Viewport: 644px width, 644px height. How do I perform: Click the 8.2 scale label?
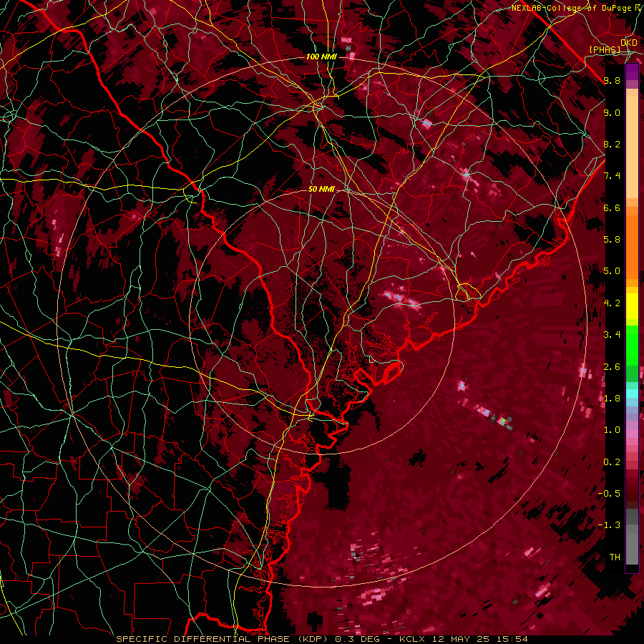[612, 144]
